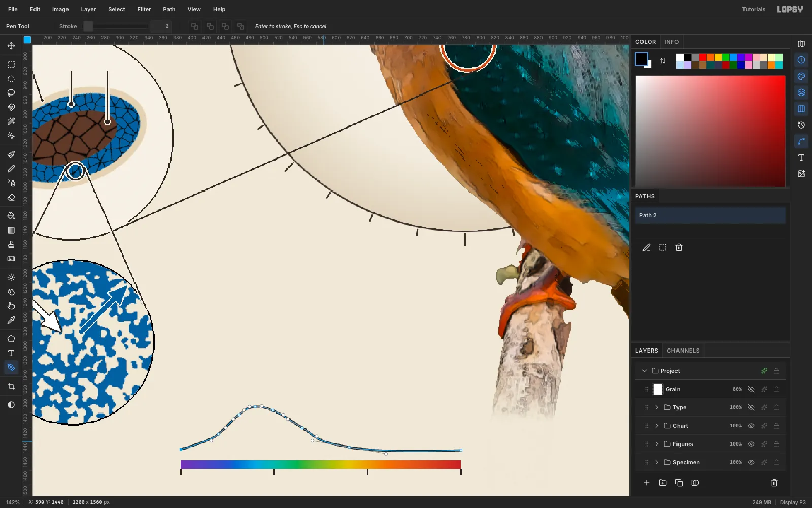Screen dimensions: 812x508
Task: Create a new layer group folder
Action: coord(663,483)
